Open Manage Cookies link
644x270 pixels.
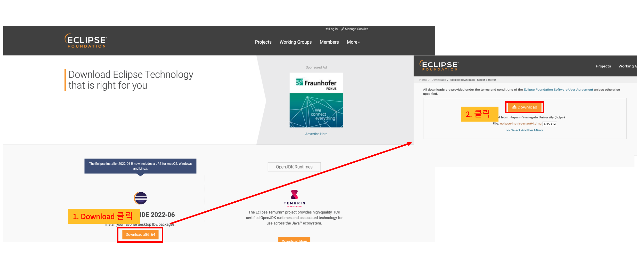click(x=355, y=29)
